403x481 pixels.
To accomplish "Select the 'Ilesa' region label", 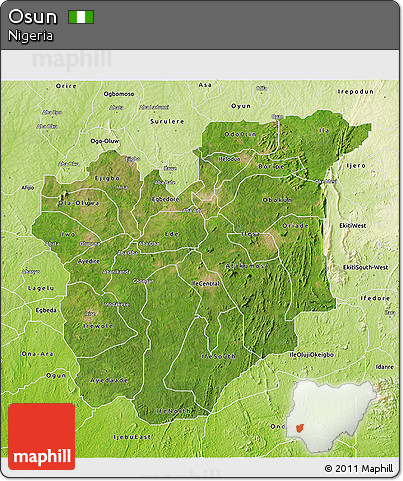I will pos(251,234).
